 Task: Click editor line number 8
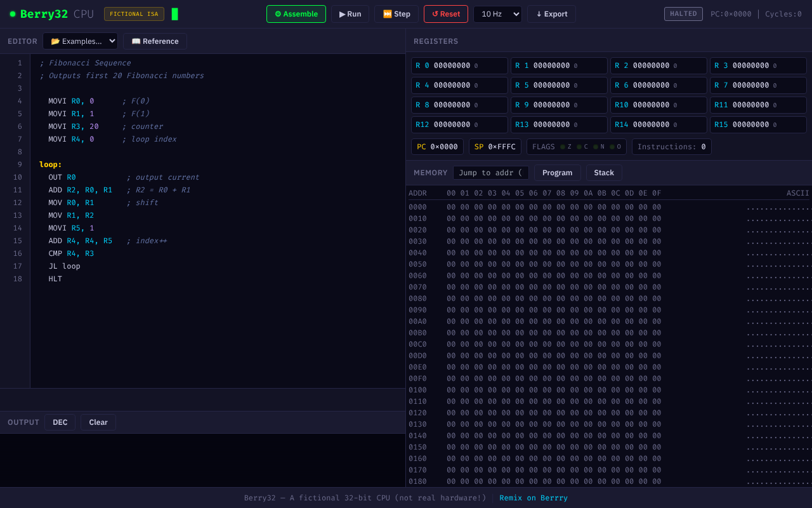(20, 152)
